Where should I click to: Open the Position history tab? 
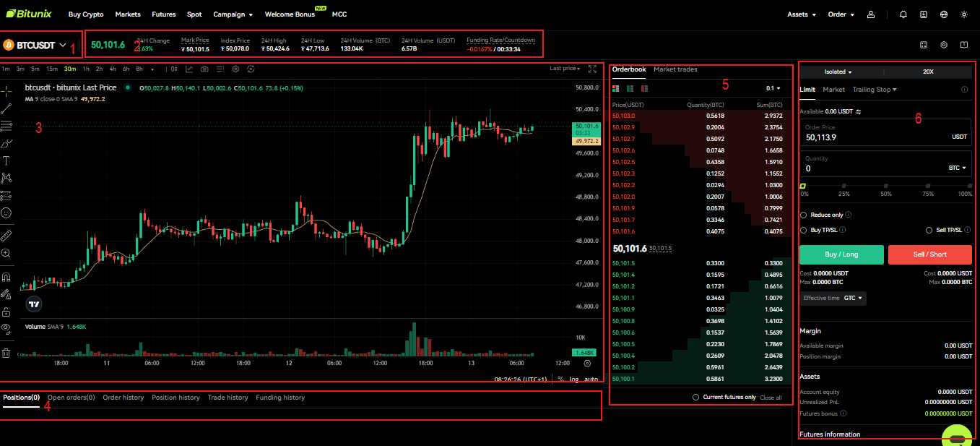point(175,398)
